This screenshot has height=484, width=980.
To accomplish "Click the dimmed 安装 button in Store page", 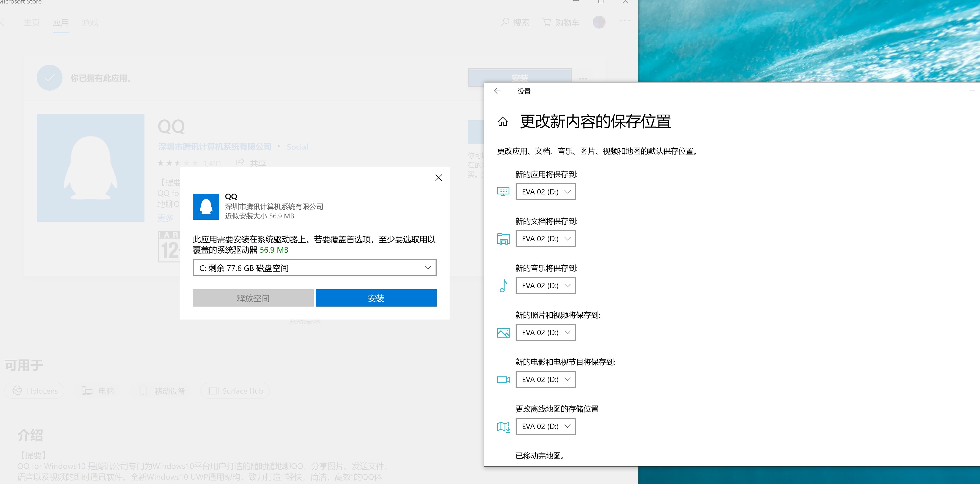I will pyautogui.click(x=520, y=78).
